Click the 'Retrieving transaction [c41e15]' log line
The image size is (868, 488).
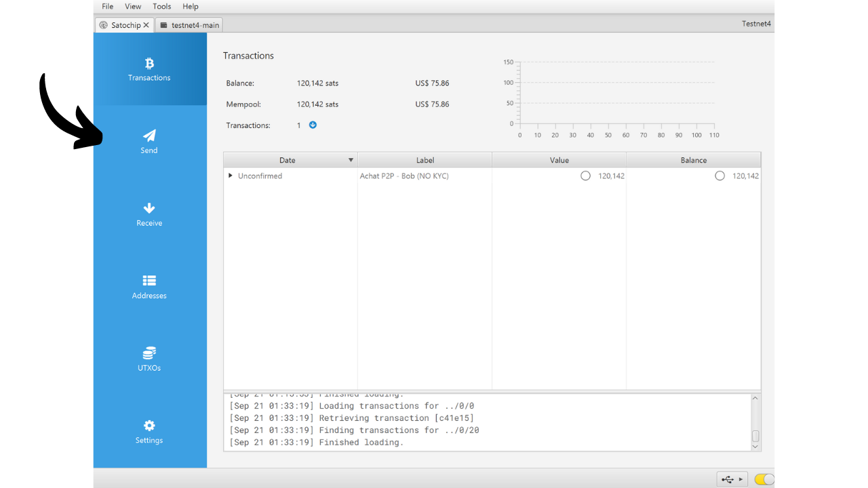pyautogui.click(x=351, y=418)
